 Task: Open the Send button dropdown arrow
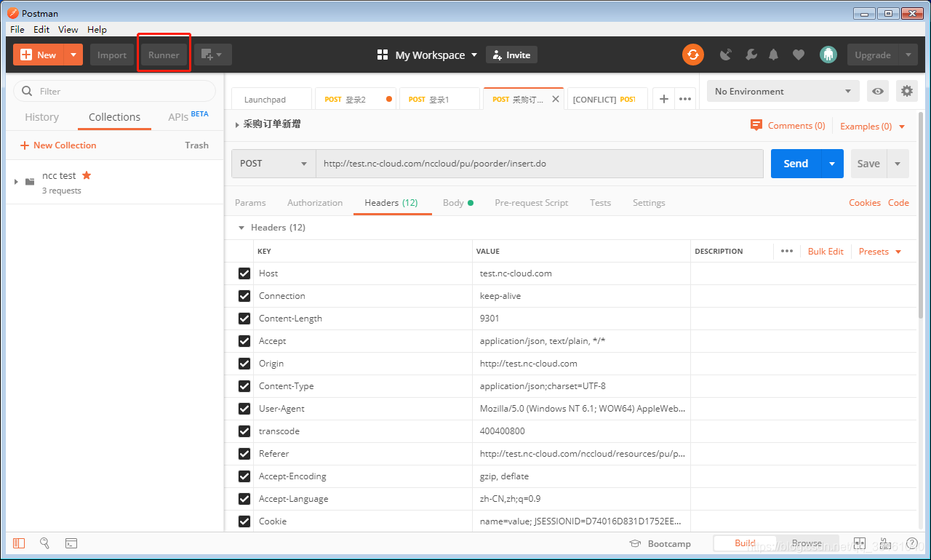(x=832, y=164)
